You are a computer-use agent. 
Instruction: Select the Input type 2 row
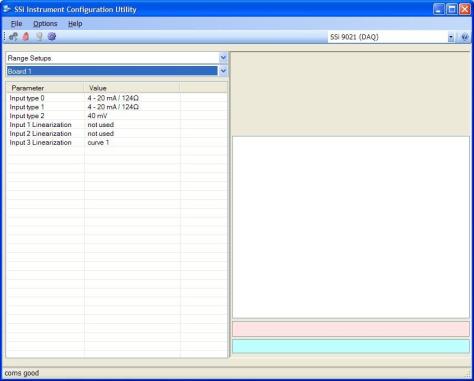[x=117, y=116]
